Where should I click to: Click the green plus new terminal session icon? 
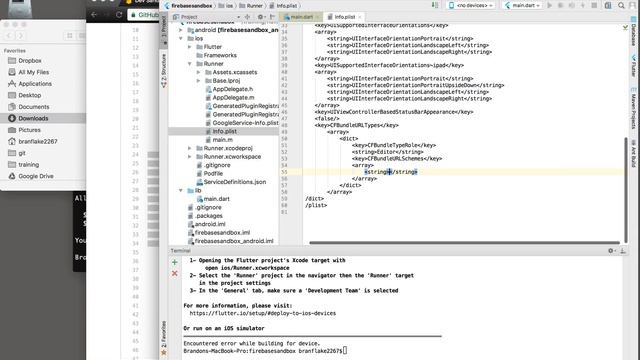tap(175, 262)
